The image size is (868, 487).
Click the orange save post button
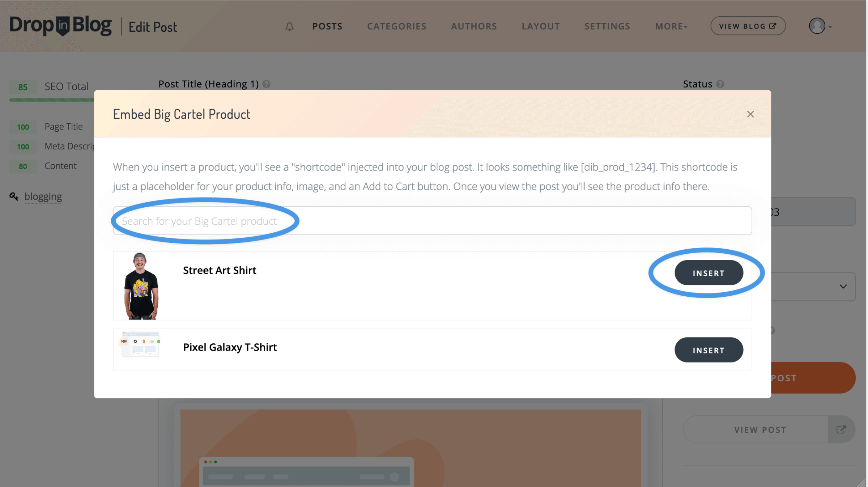point(813,378)
